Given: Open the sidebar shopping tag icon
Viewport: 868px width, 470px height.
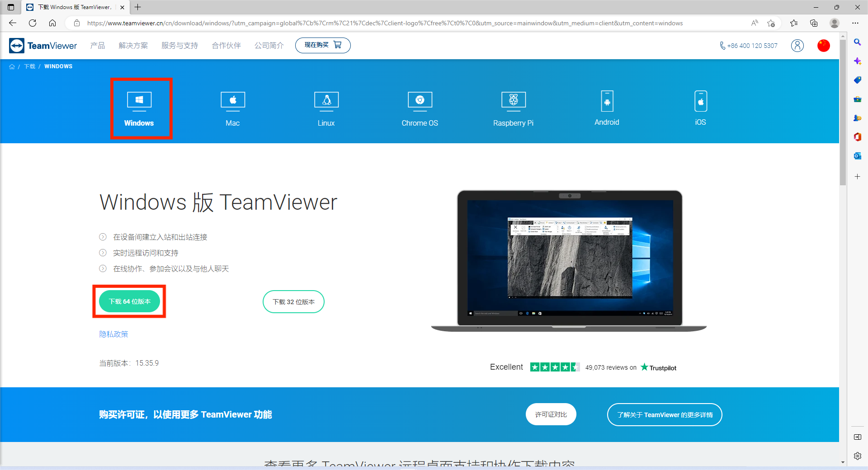Looking at the screenshot, I should pyautogui.click(x=857, y=80).
